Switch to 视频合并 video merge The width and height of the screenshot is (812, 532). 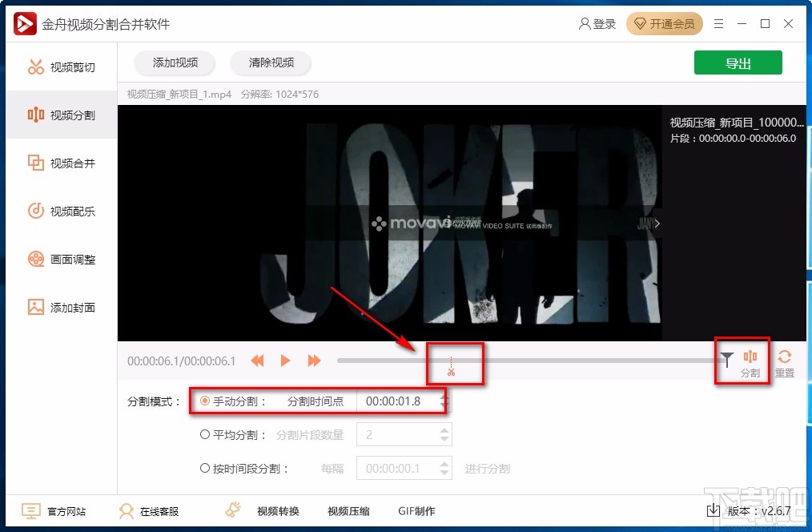pos(62,163)
